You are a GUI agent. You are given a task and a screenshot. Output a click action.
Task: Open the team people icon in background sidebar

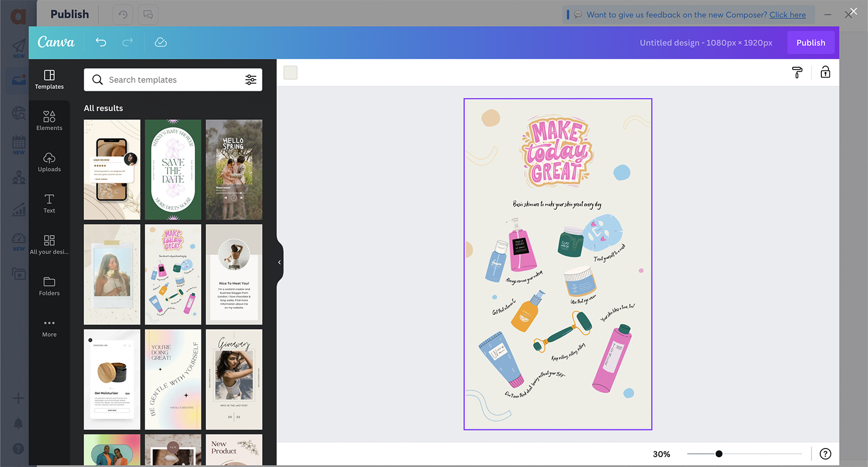18,177
